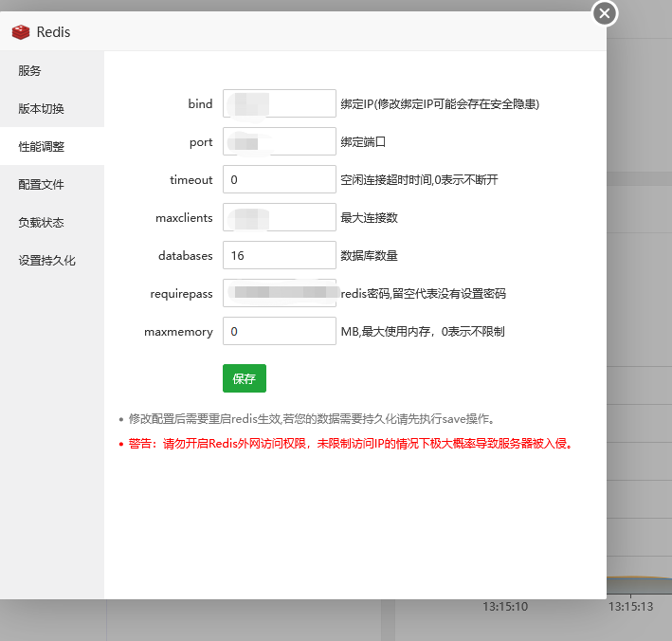Click the maxmemory field label
The height and width of the screenshot is (641, 672).
(x=178, y=332)
